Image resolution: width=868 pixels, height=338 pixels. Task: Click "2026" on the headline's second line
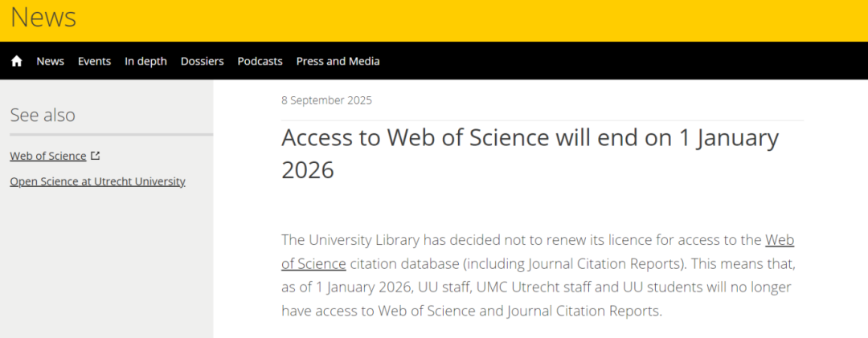point(307,169)
